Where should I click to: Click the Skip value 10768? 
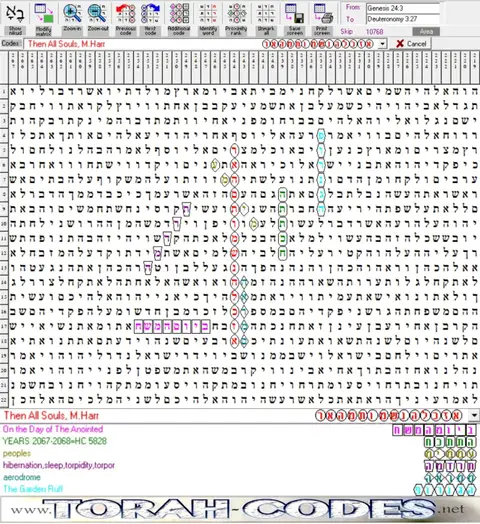(374, 32)
